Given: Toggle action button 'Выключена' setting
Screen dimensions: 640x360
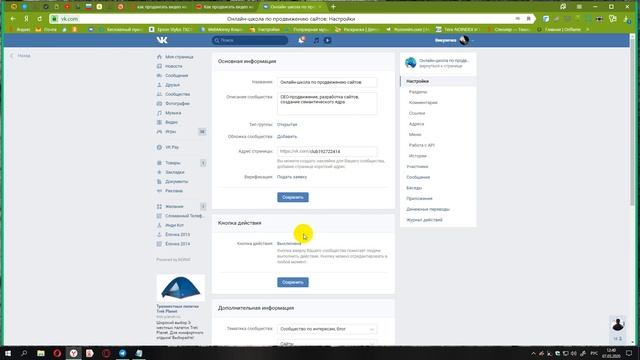Looking at the screenshot, I should [289, 243].
